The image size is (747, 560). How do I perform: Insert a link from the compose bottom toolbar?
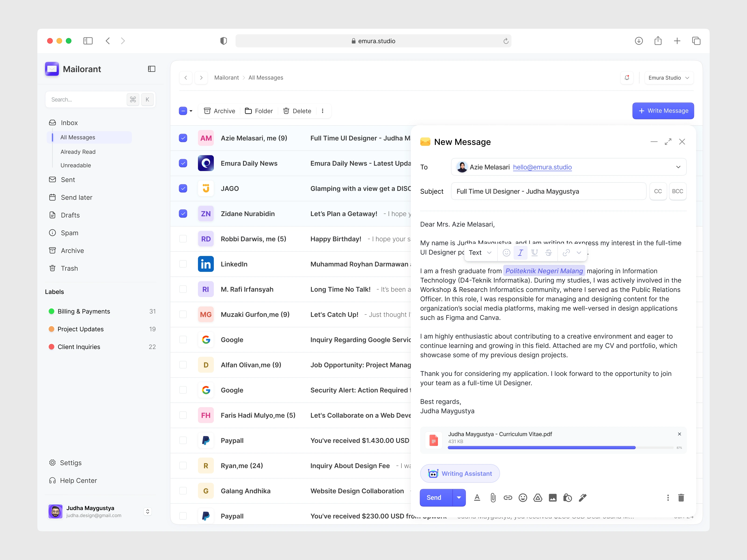point(508,497)
